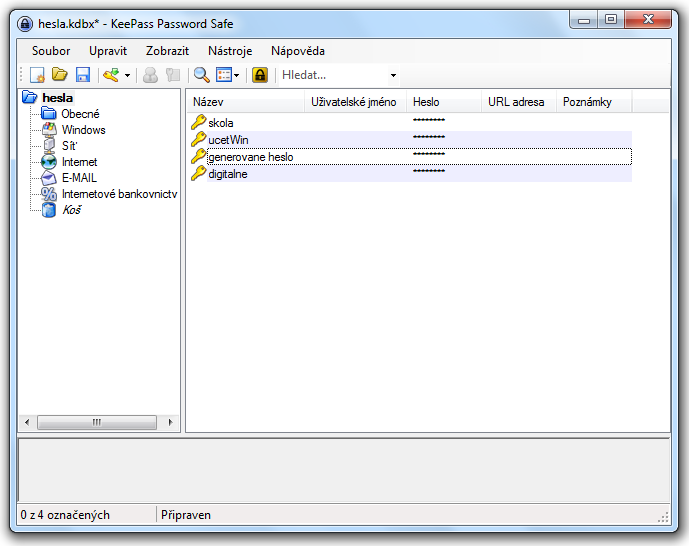Sort by the Heslo column header

[x=444, y=102]
